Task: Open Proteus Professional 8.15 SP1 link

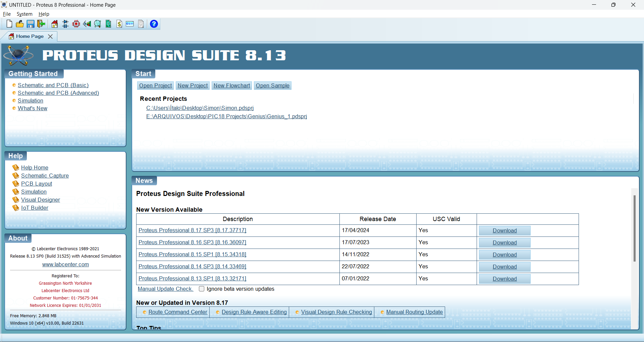Action: click(x=193, y=254)
